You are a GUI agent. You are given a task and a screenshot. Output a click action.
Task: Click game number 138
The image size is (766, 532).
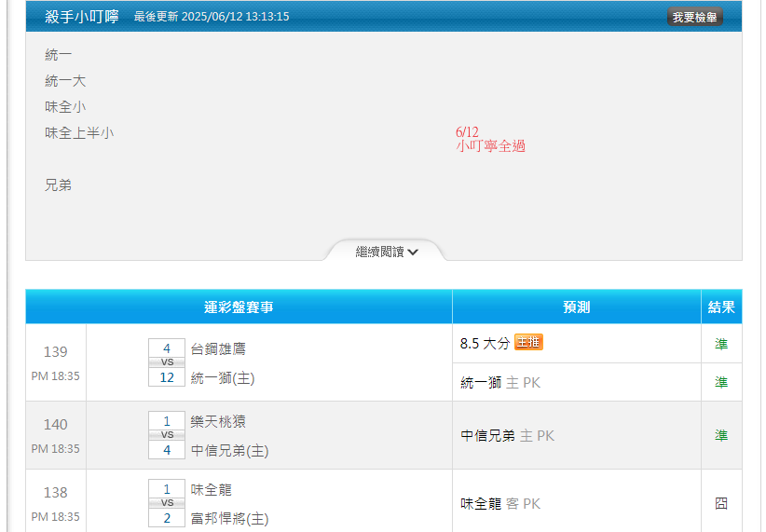click(x=55, y=493)
